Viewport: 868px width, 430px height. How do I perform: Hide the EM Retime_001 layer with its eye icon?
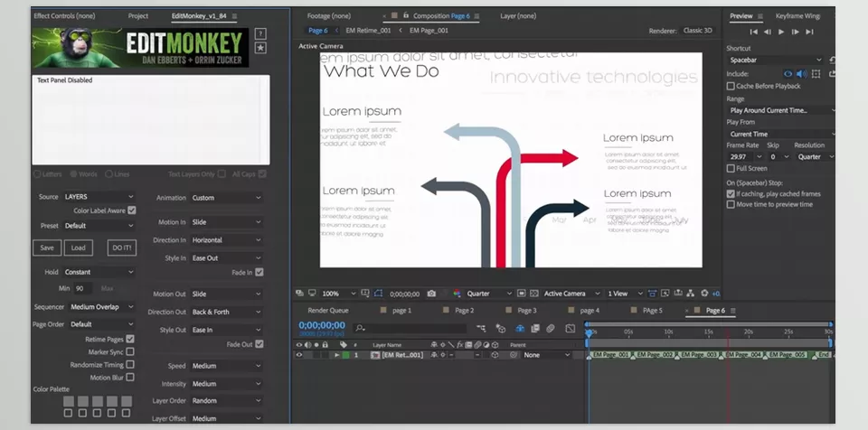point(300,355)
